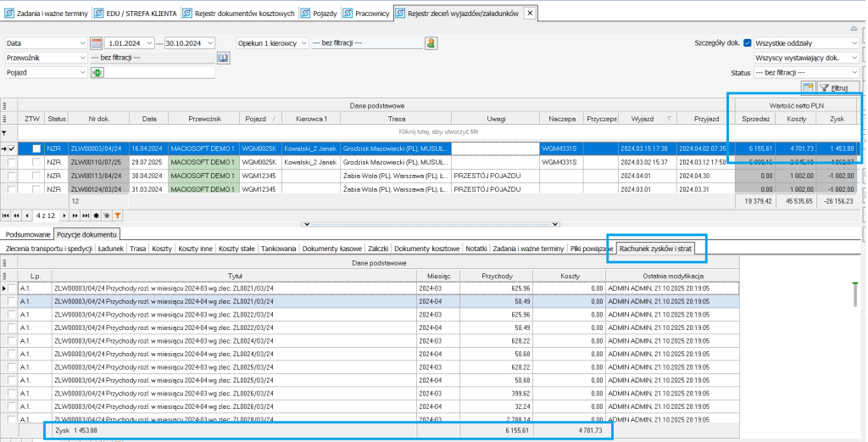The image size is (868, 442).
Task: Click the Pojazd text input field
Action: tap(159, 73)
